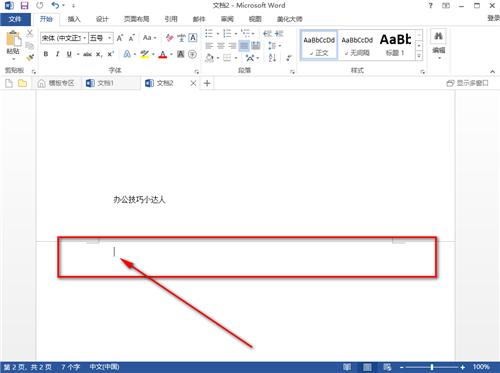Click the show multiple windows button
Screen dimensions: 500x373
coord(467,83)
